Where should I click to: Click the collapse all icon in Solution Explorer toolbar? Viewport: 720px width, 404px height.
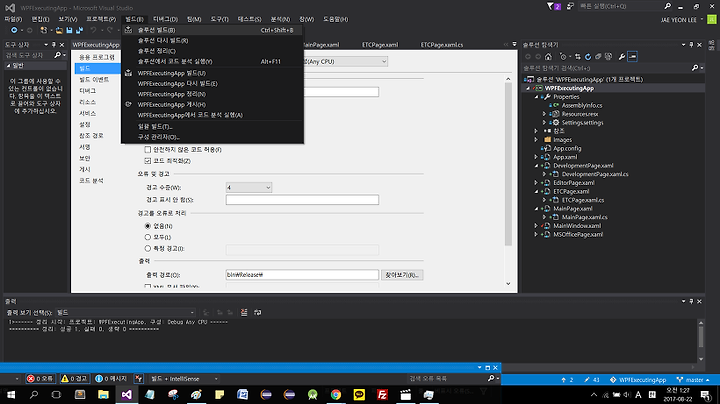[x=598, y=56]
